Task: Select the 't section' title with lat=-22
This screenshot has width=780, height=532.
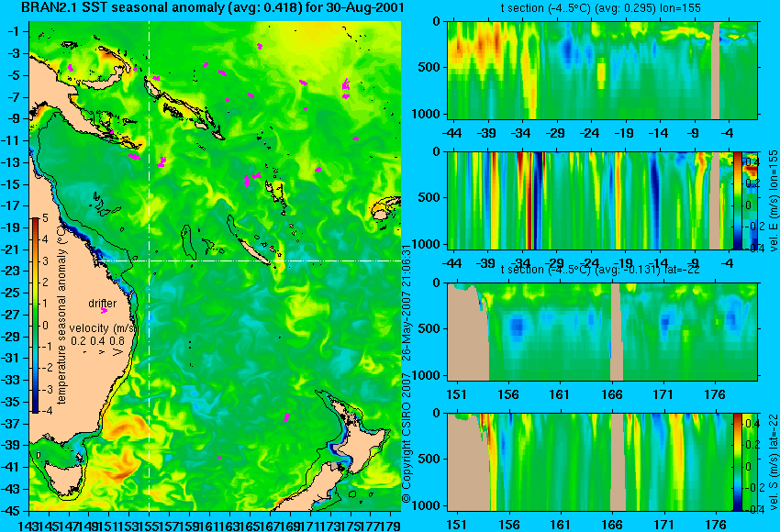Action: click(x=600, y=270)
